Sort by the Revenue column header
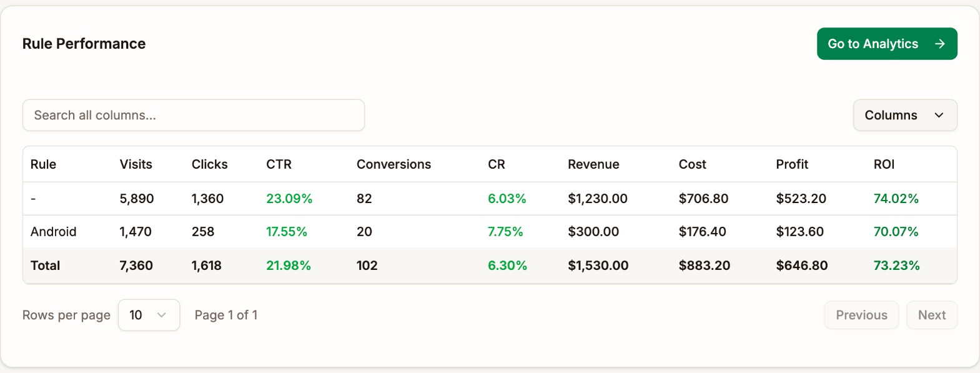The width and height of the screenshot is (980, 373). tap(593, 164)
